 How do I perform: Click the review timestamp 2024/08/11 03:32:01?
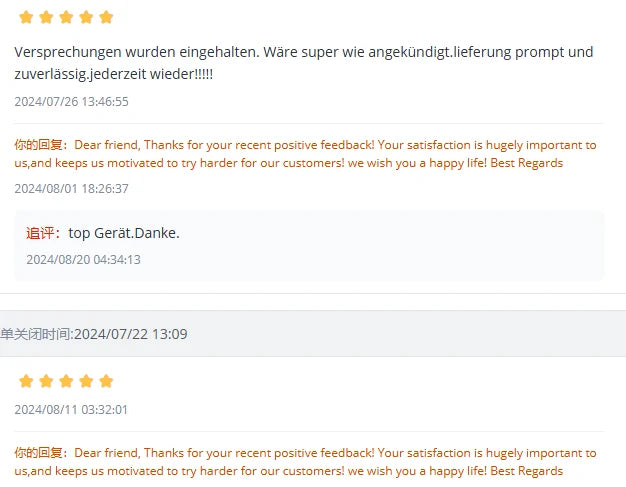(71, 409)
